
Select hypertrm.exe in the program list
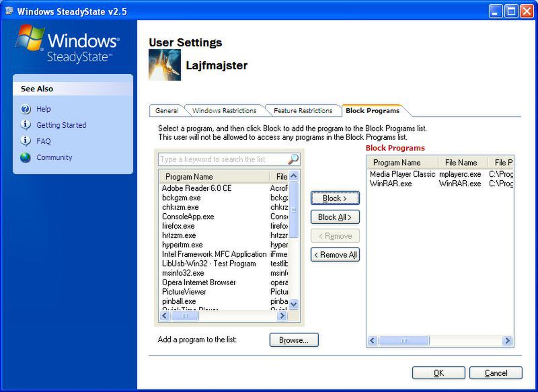point(225,245)
